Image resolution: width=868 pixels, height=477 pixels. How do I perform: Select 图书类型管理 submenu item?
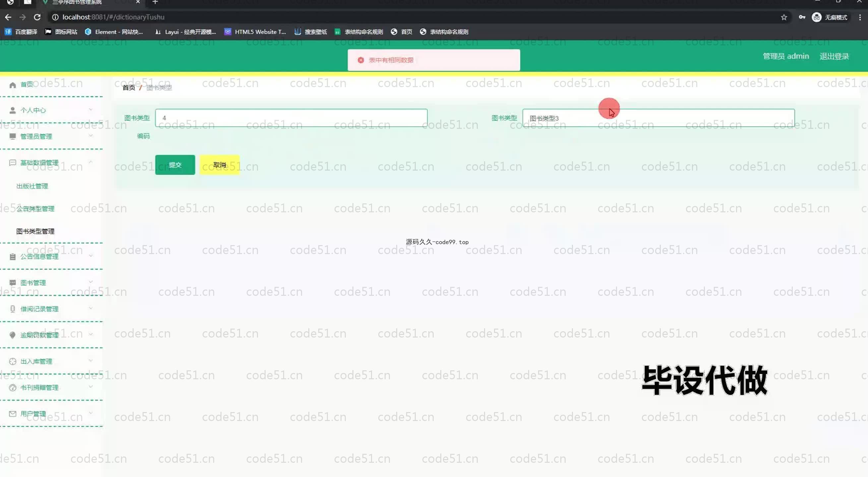pos(35,231)
